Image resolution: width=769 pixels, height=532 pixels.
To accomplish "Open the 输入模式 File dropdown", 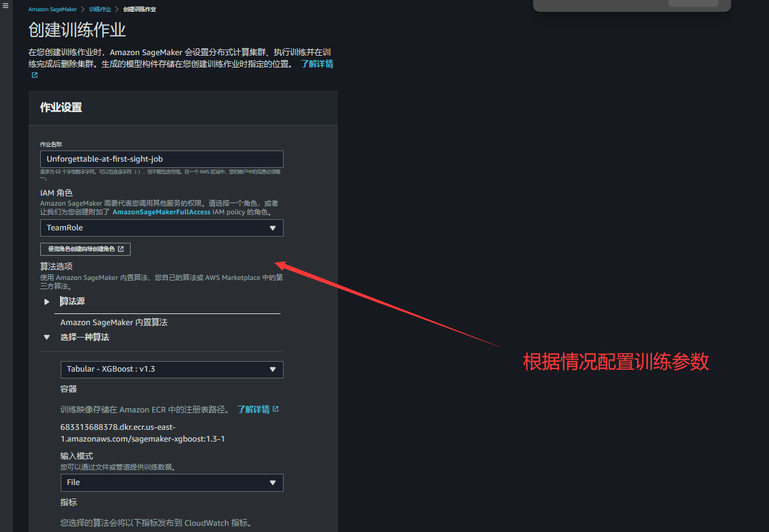I will [172, 482].
